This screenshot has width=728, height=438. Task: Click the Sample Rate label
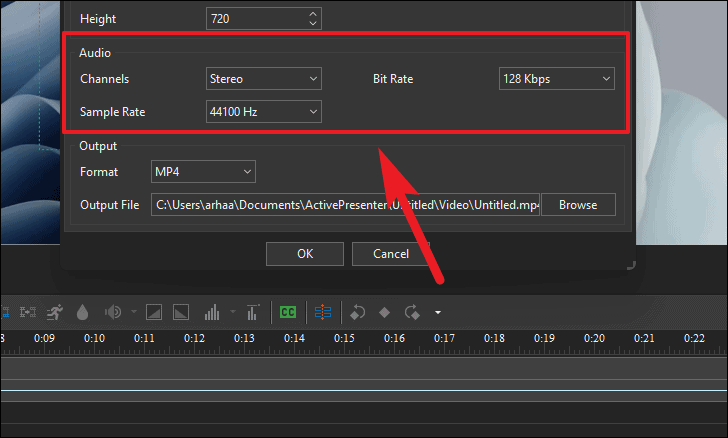112,112
